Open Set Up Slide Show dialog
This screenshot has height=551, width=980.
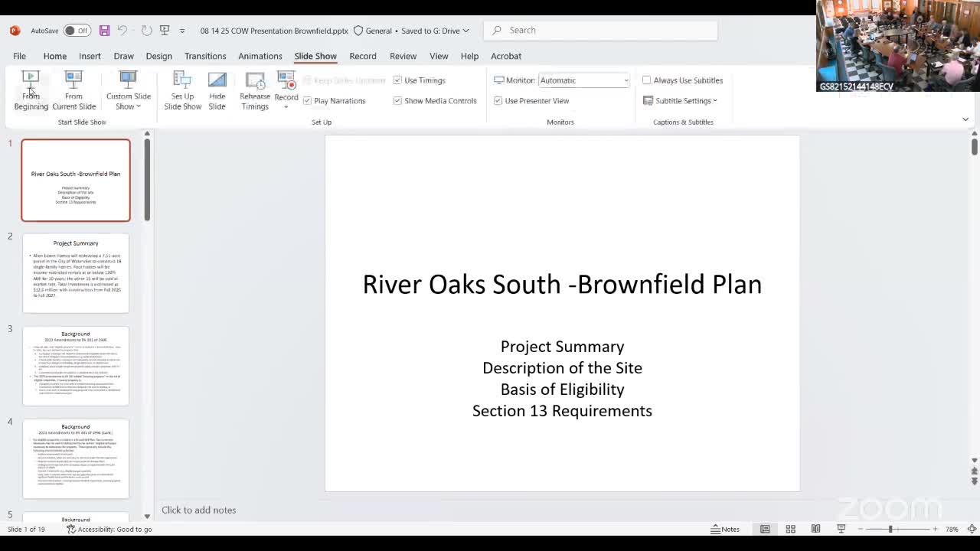(x=182, y=90)
